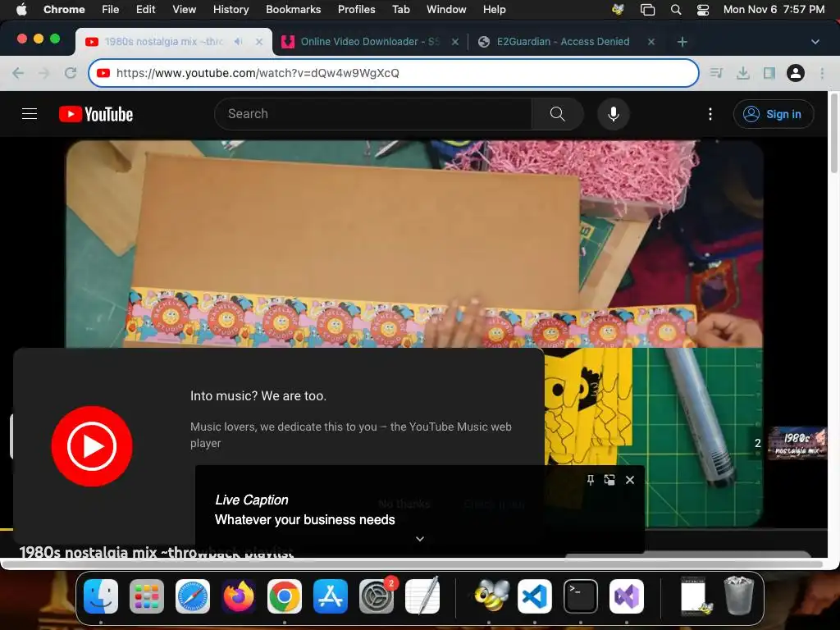Open the Tab menu
Viewport: 840px width, 630px height.
(400, 9)
